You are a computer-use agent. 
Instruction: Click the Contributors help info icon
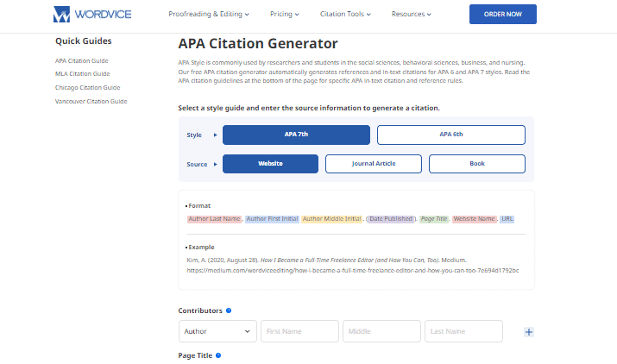click(x=229, y=311)
